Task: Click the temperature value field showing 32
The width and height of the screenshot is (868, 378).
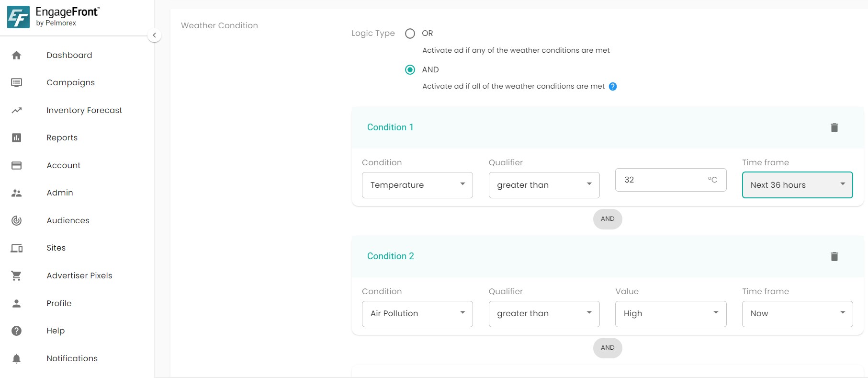Action: coord(671,180)
